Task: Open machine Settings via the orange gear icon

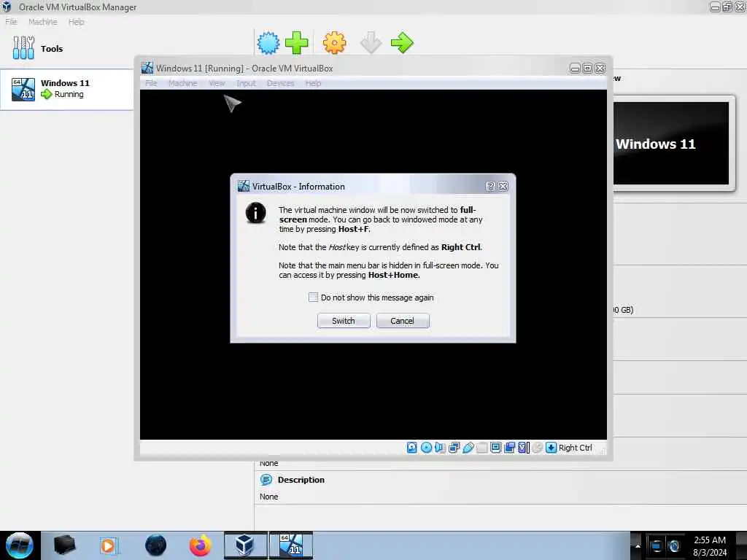Action: click(x=334, y=43)
